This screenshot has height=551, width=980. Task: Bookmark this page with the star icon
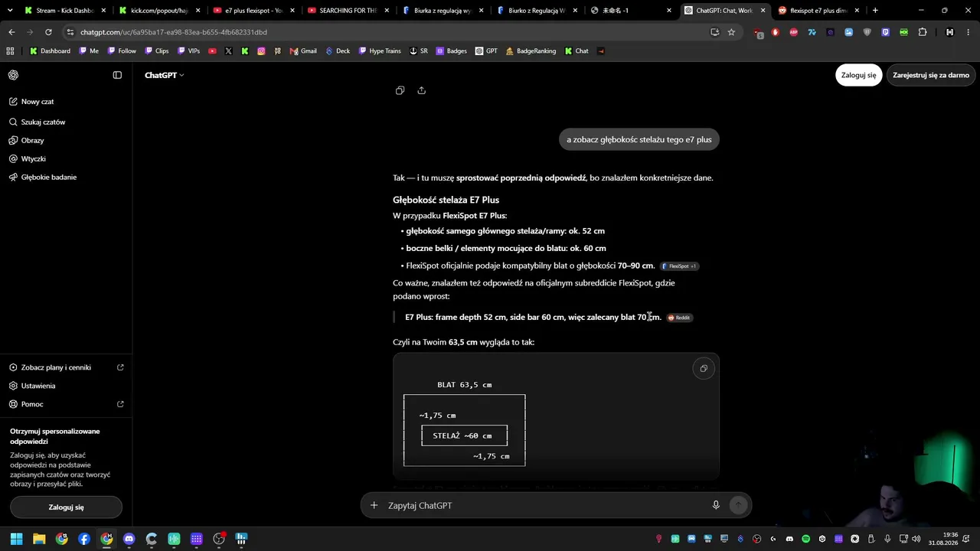tap(731, 32)
